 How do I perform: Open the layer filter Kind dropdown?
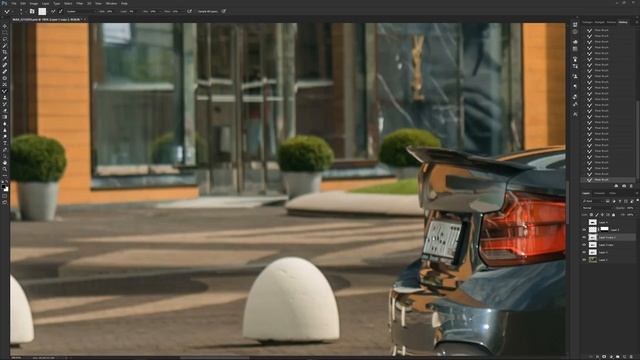[593, 201]
